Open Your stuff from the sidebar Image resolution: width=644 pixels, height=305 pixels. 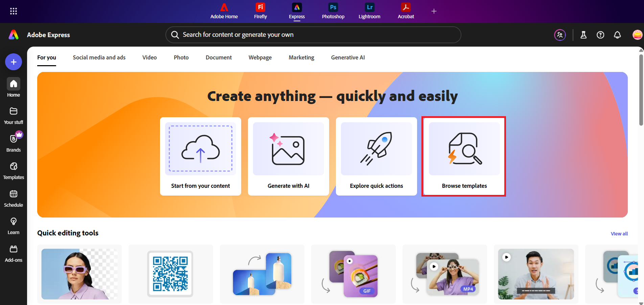pos(13,115)
